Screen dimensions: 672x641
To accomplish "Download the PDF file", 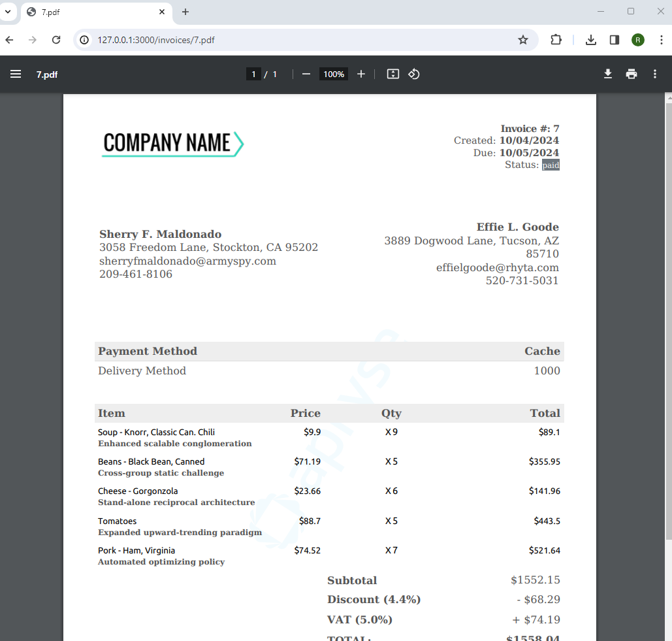I will point(608,74).
